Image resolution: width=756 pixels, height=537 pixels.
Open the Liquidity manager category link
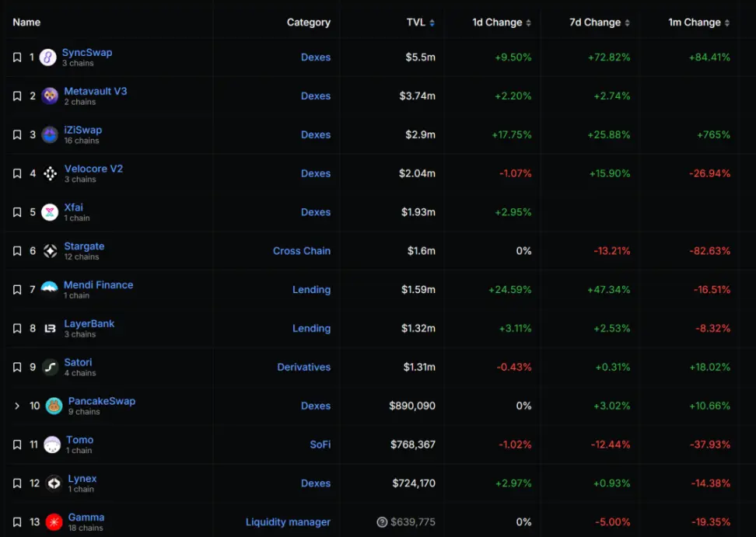(x=288, y=522)
